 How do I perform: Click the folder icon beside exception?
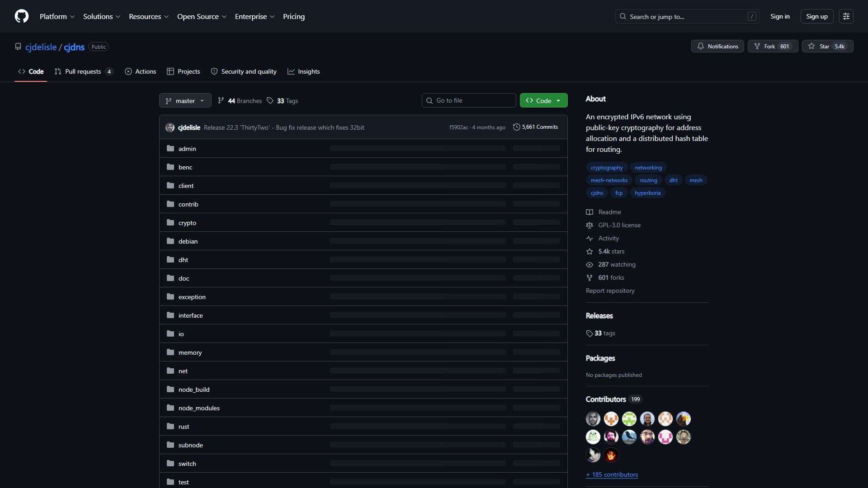(170, 296)
